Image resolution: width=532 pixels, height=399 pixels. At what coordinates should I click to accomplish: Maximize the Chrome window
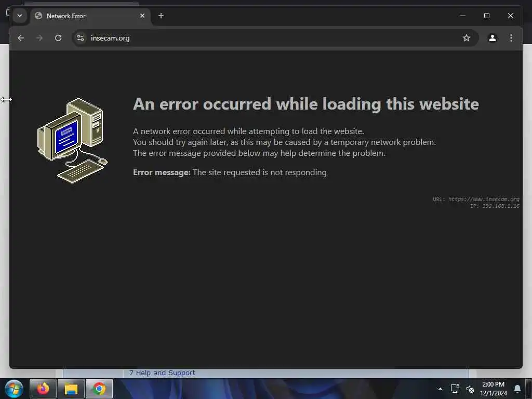tap(486, 16)
